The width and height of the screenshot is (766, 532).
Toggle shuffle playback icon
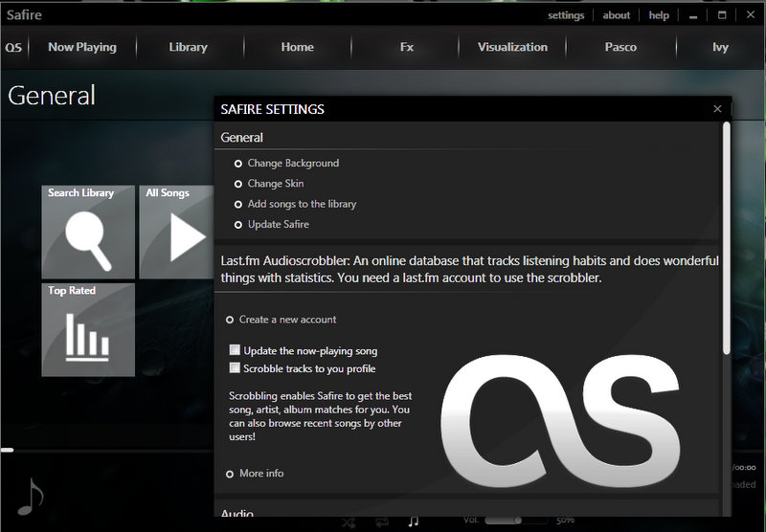349,522
